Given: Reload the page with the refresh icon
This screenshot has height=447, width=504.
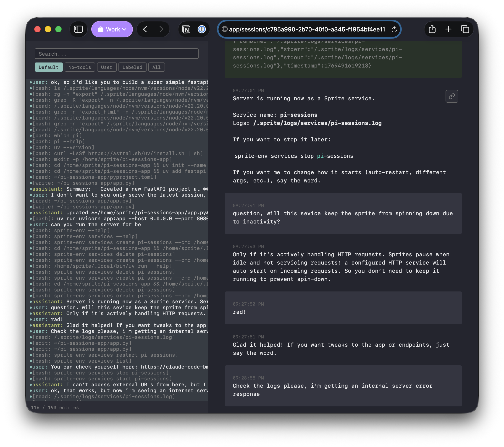Looking at the screenshot, I should coord(394,30).
